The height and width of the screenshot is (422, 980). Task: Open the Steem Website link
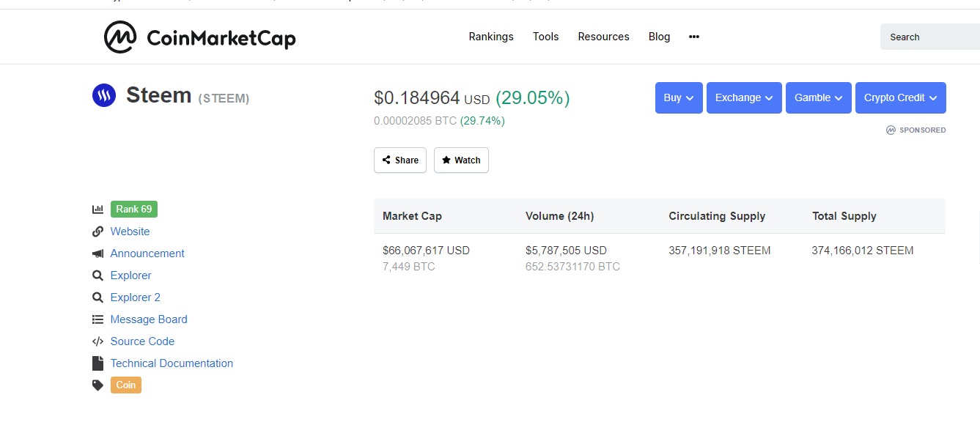click(x=130, y=232)
